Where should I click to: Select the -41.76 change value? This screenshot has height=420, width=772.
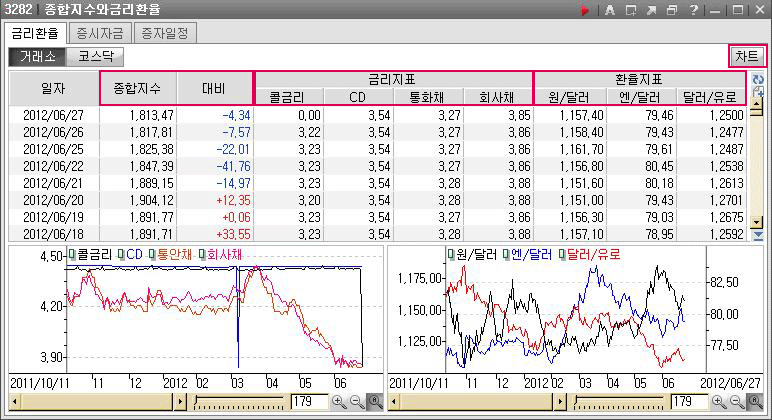(x=233, y=166)
